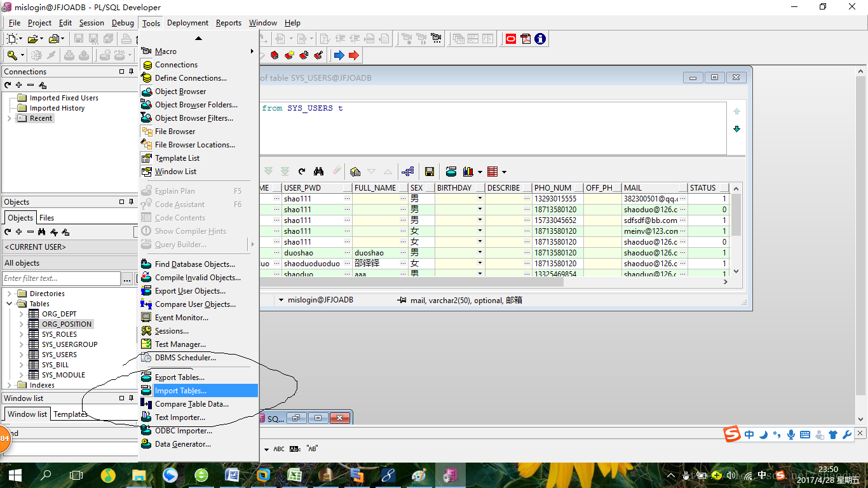868x488 pixels.
Task: Click the refresh icon in Connections panel
Action: [8, 85]
